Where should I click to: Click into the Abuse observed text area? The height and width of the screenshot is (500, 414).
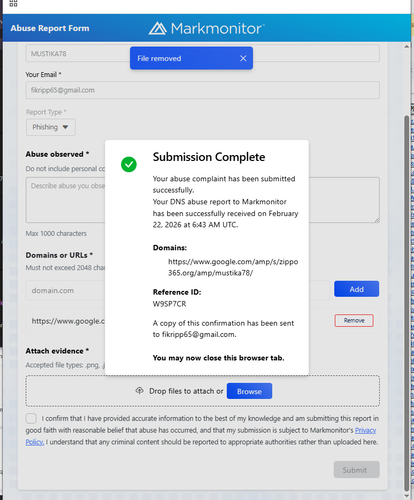click(66, 200)
